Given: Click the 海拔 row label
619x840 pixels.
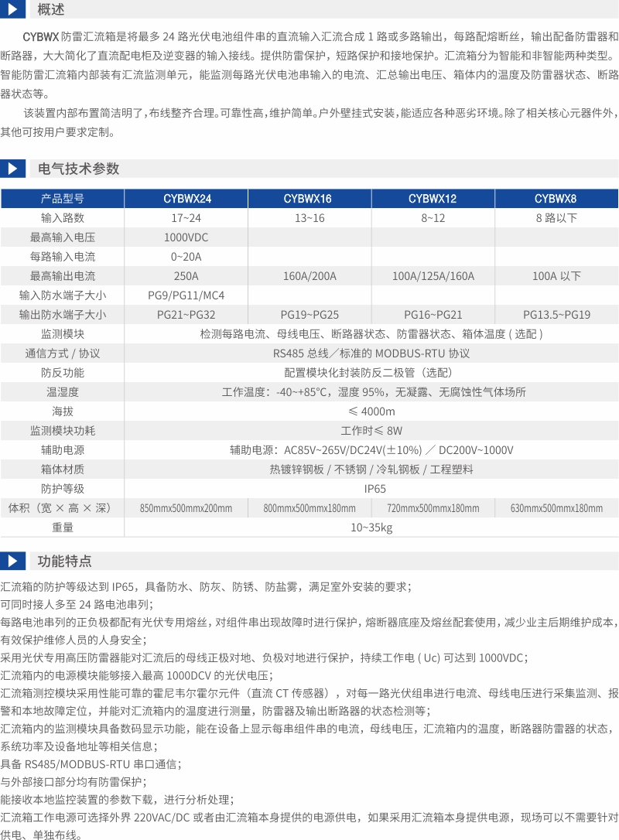Looking at the screenshot, I should point(62,411).
